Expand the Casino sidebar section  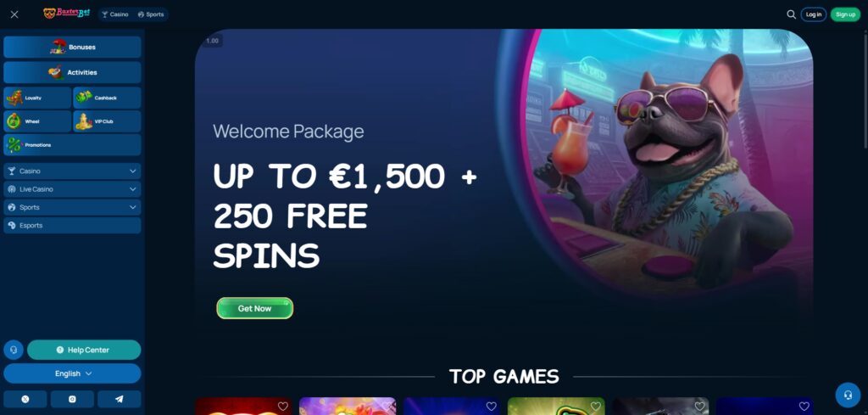point(72,171)
